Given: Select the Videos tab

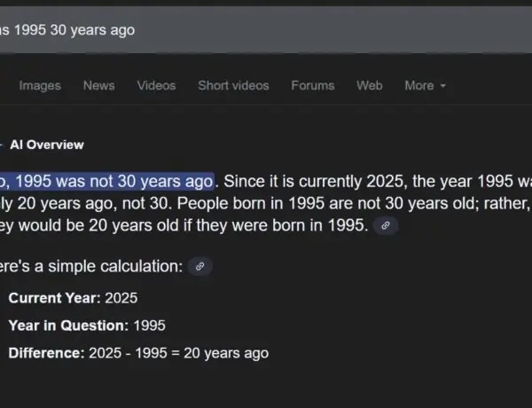Looking at the screenshot, I should click(x=156, y=86).
